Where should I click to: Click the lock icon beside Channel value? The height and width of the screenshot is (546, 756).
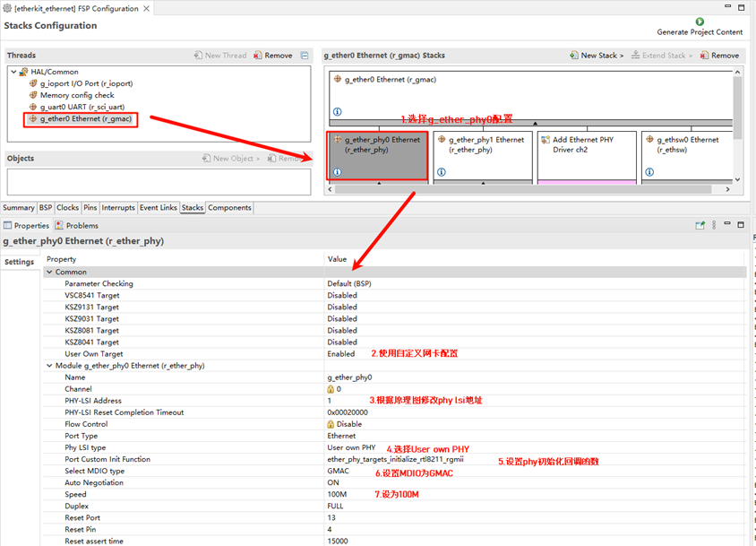pos(331,389)
